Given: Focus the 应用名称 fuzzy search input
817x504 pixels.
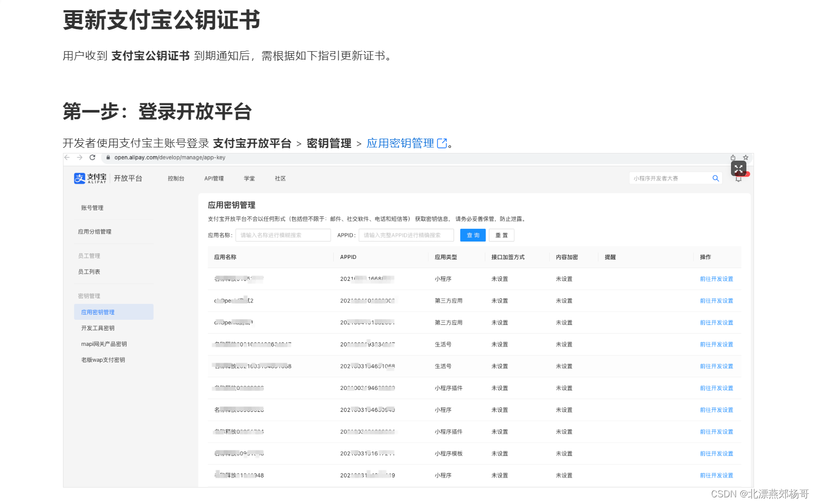Looking at the screenshot, I should (x=283, y=235).
